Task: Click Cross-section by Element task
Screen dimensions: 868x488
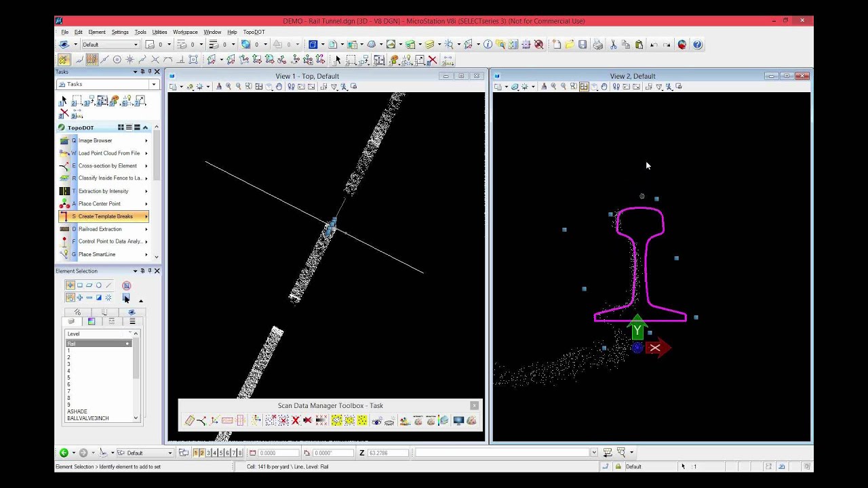Action: coord(107,165)
